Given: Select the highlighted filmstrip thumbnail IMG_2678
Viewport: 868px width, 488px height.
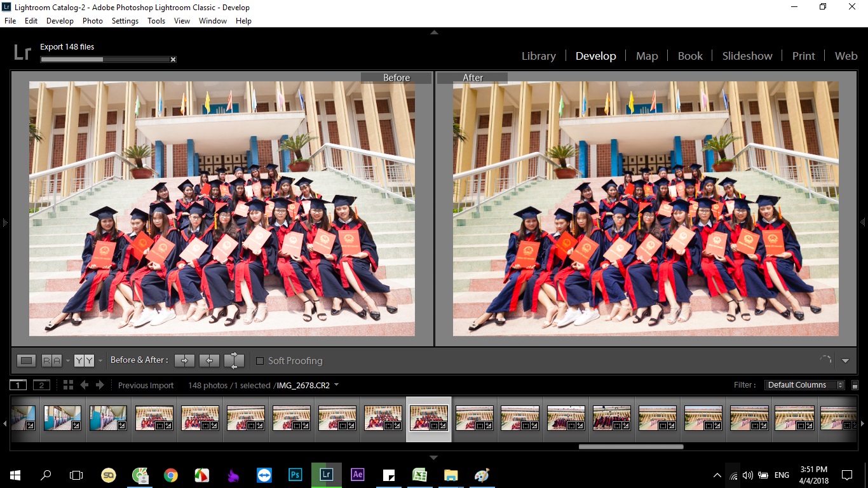Looking at the screenshot, I should (429, 419).
